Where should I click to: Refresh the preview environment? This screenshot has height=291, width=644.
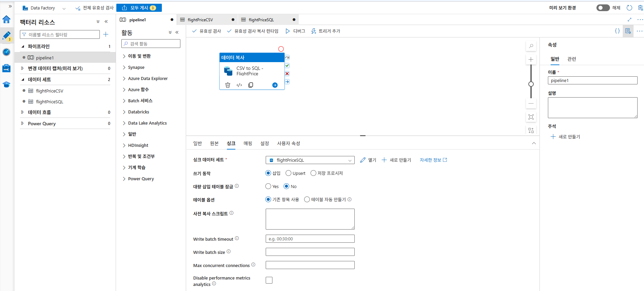(629, 8)
